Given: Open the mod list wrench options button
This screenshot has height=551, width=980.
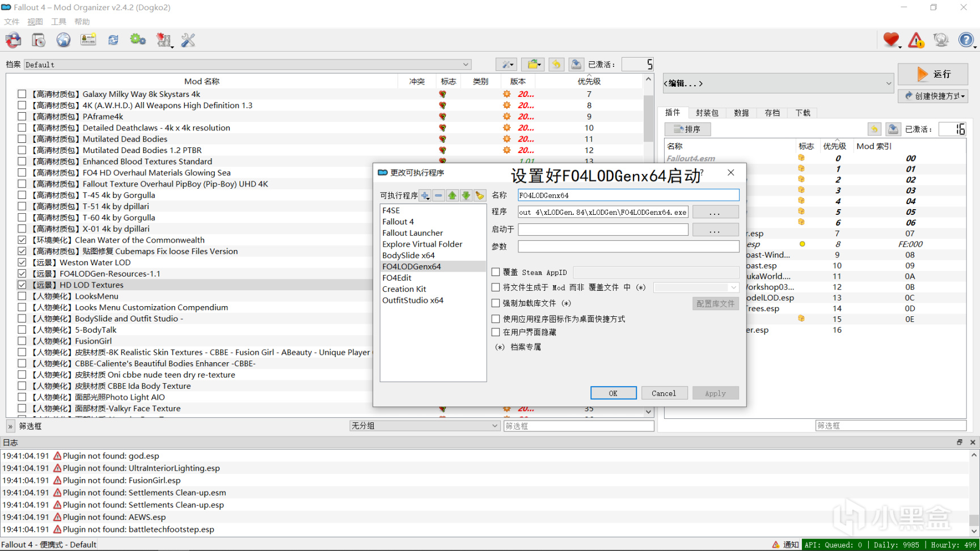Looking at the screenshot, I should (506, 65).
